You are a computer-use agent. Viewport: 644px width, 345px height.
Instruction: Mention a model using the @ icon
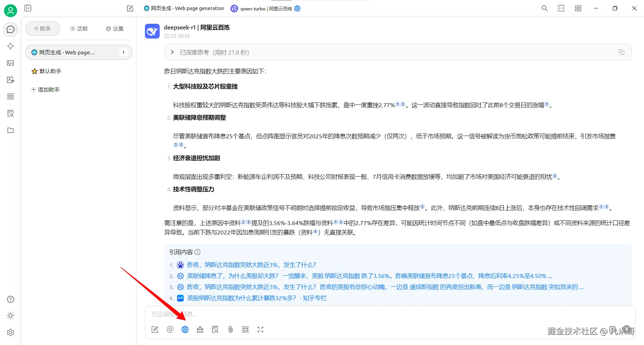tap(170, 330)
